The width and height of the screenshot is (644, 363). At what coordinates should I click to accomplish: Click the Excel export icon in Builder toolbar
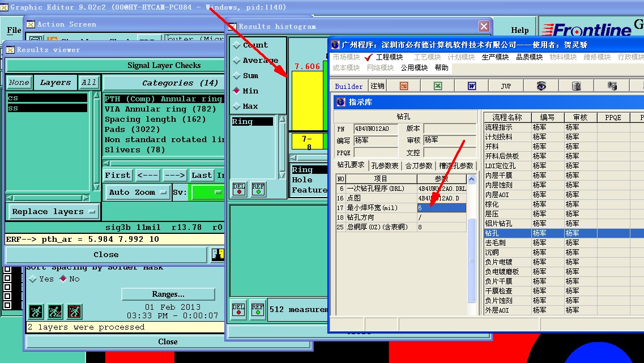pyautogui.click(x=438, y=86)
